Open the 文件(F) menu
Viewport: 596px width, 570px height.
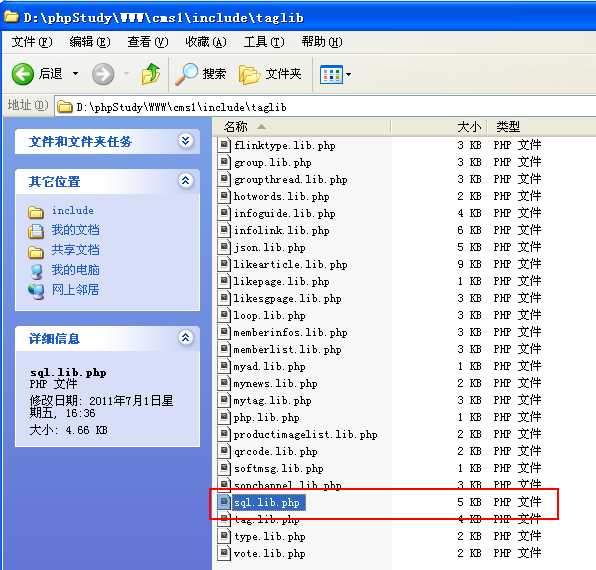32,42
